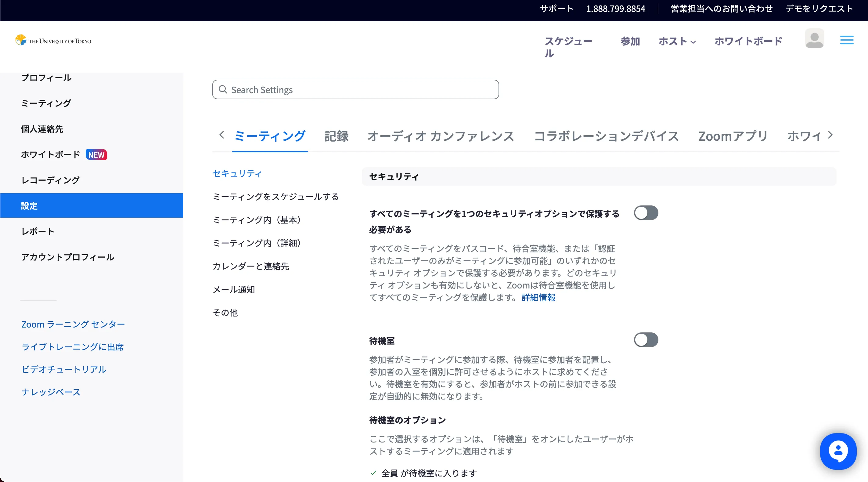Open the hamburger menu icon
The width and height of the screenshot is (868, 482).
click(846, 40)
